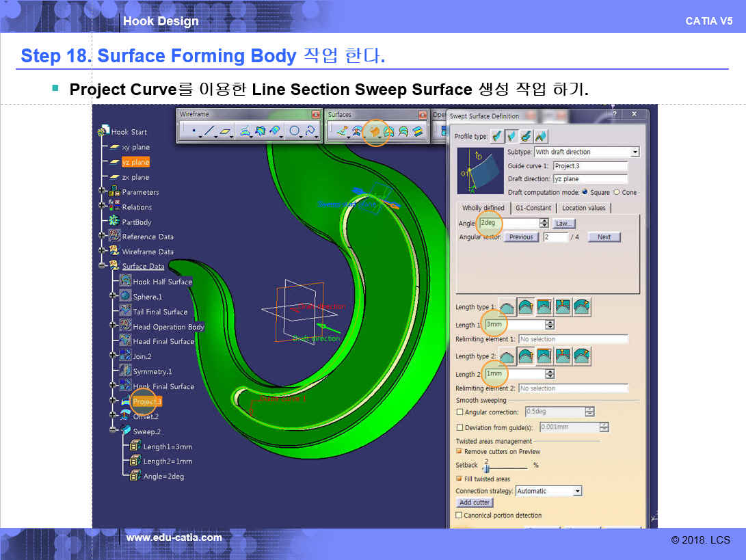Click the Guide curve 1 input field
Viewport: 746px width, 560px height.
click(590, 166)
